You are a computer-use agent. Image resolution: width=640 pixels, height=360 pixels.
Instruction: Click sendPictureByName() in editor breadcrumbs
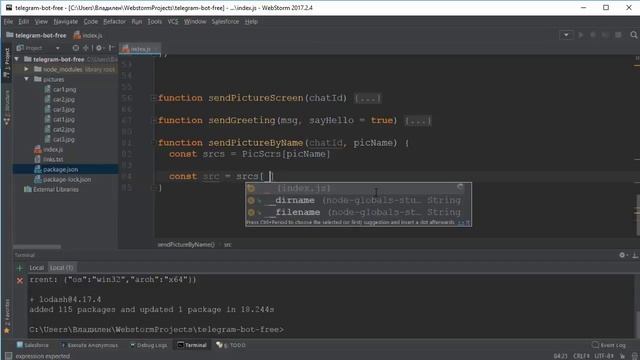click(186, 244)
